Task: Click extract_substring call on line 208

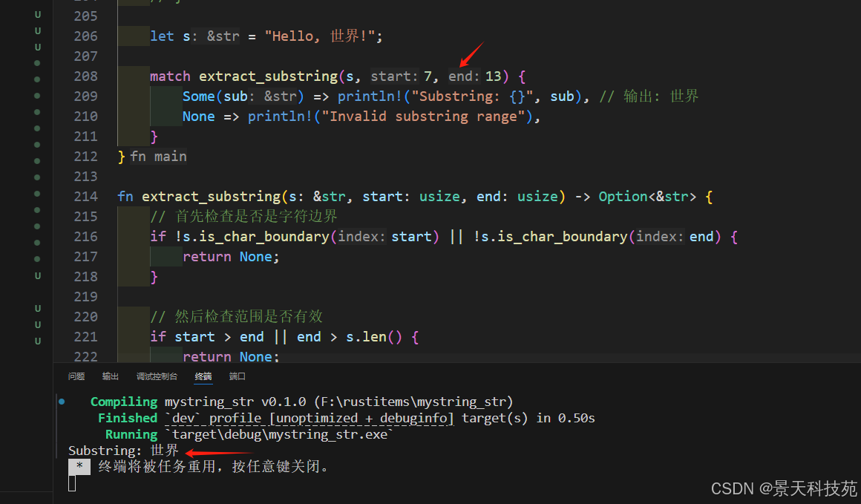Action: (x=269, y=76)
